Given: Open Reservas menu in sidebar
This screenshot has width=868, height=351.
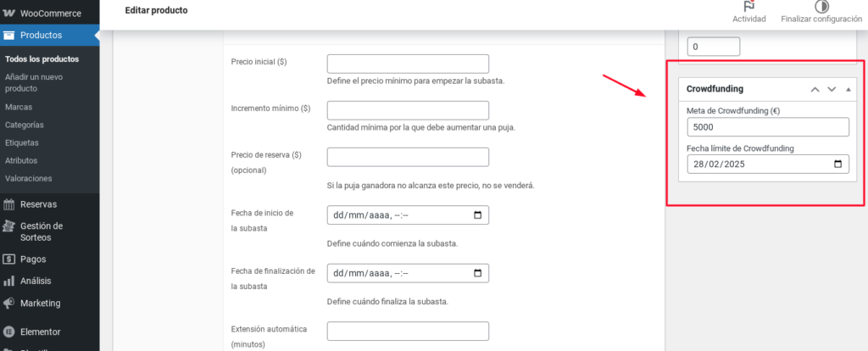Looking at the screenshot, I should [x=50, y=204].
